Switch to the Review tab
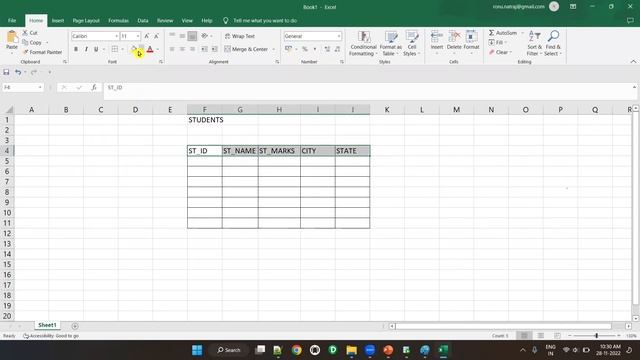This screenshot has height=360, width=640. (165, 20)
